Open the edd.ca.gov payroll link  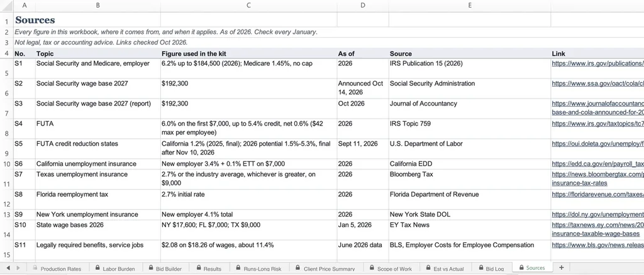pos(597,163)
